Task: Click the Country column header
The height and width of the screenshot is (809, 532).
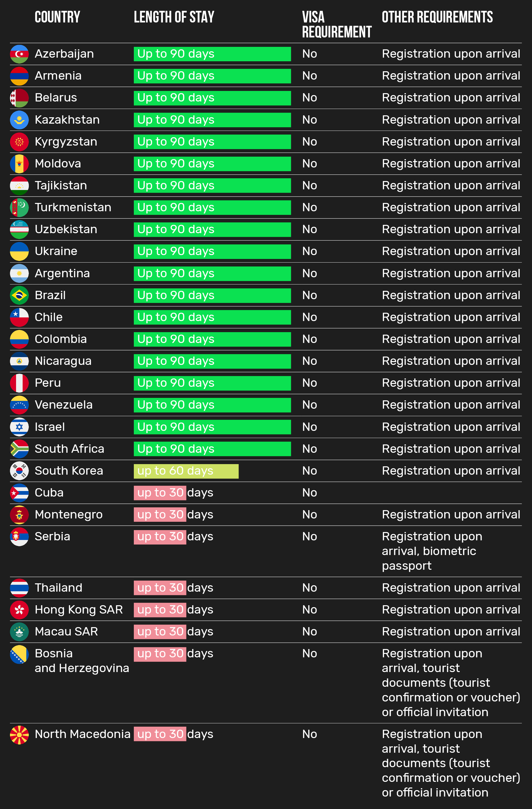Action: coord(57,17)
